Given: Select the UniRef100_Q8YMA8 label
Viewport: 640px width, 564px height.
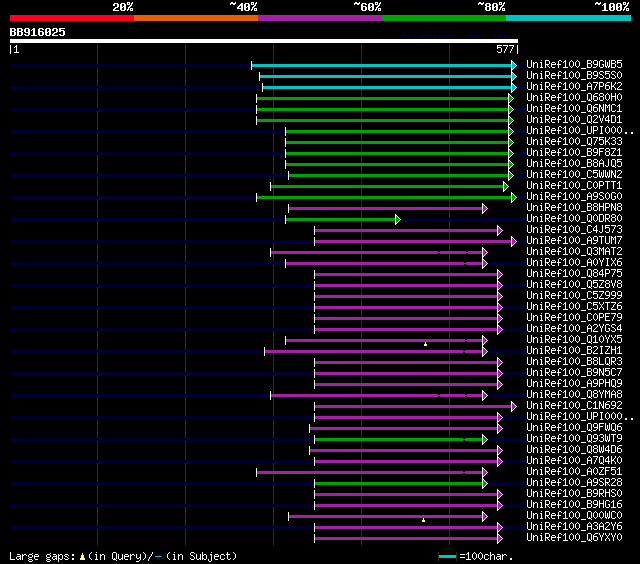Looking at the screenshot, I should click(574, 395).
